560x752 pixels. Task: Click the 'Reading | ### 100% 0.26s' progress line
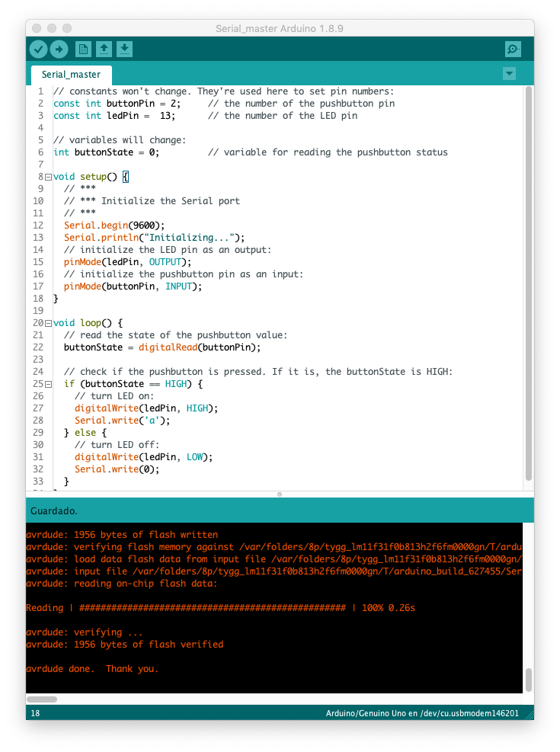220,608
